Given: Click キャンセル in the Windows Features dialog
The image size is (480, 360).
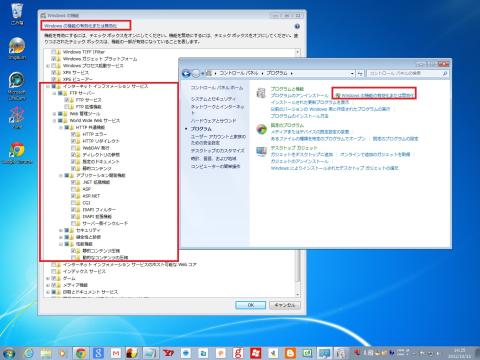Looking at the screenshot, I should [x=284, y=305].
